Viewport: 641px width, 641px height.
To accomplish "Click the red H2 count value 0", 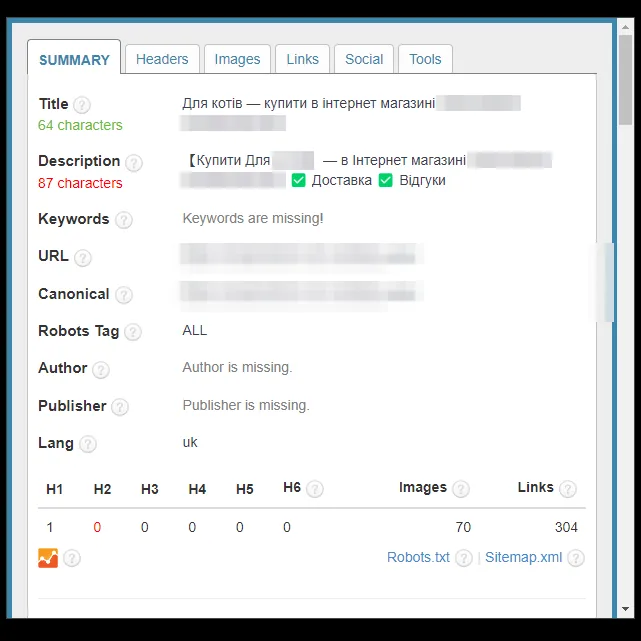I will point(97,527).
